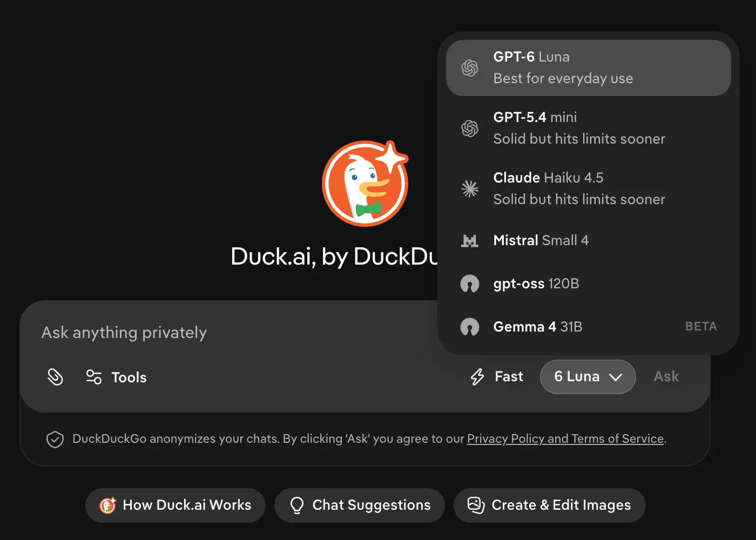Open Privacy Policy and Terms of Service link
756x540 pixels.
pos(565,439)
